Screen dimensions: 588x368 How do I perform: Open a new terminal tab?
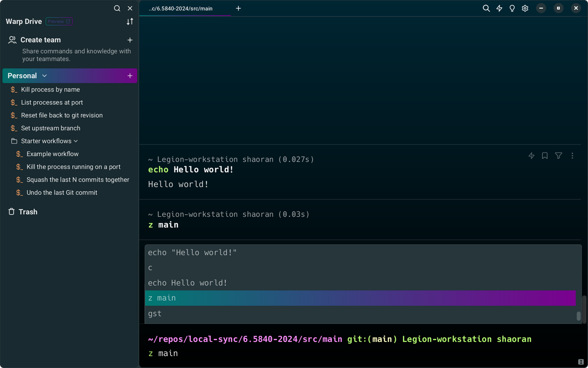coord(238,8)
